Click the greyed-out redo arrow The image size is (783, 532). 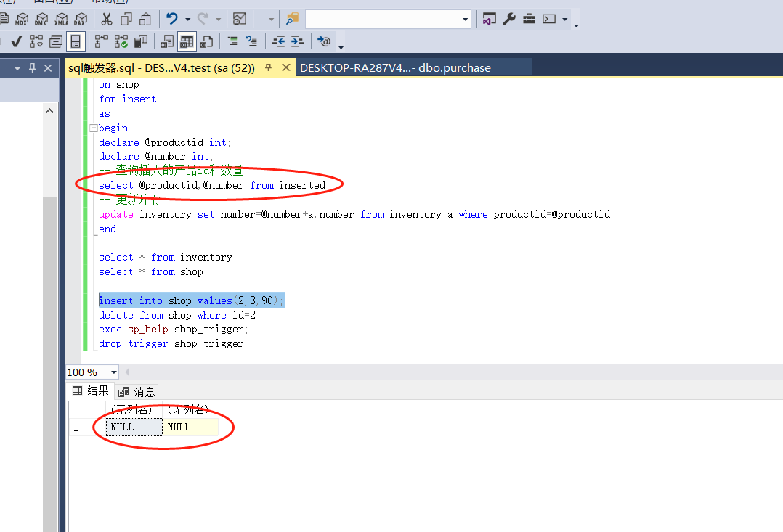[x=202, y=20]
